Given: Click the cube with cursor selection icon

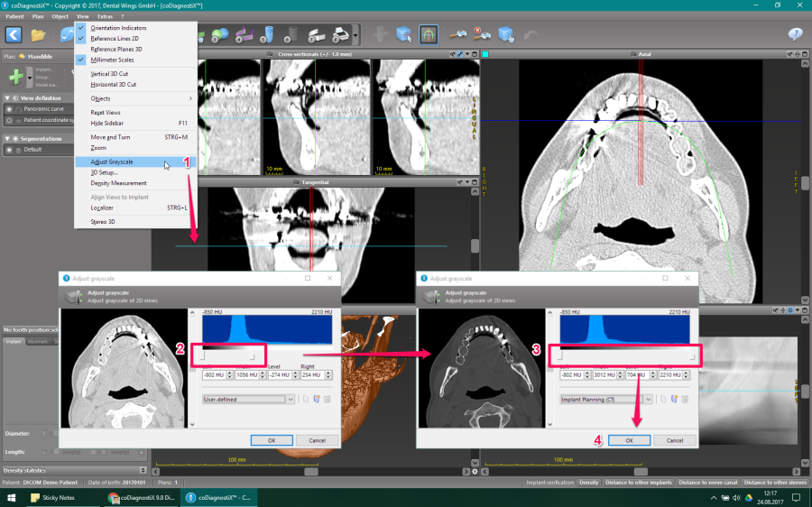Looking at the screenshot, I should [x=404, y=35].
